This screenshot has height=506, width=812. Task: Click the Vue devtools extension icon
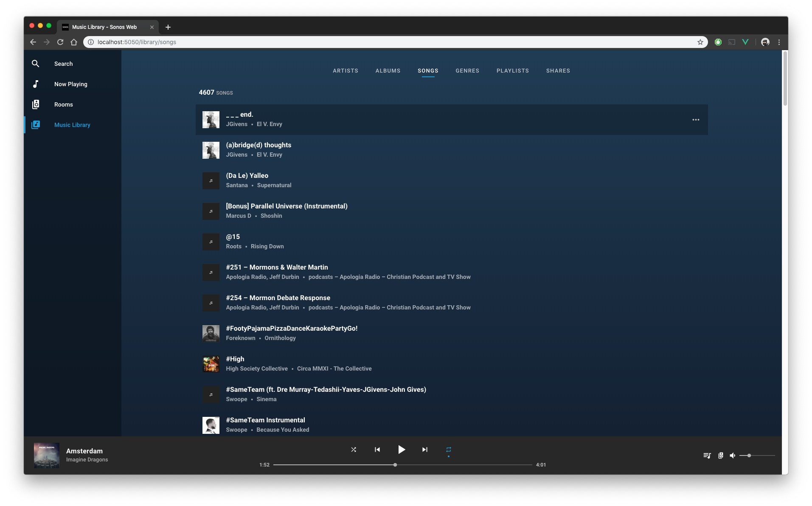coord(745,42)
